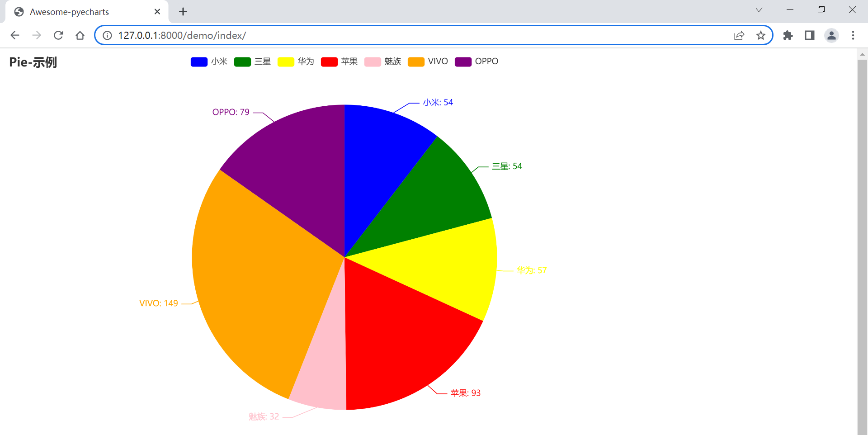
Task: Click the 'VIVO: 149' data label
Action: [159, 303]
